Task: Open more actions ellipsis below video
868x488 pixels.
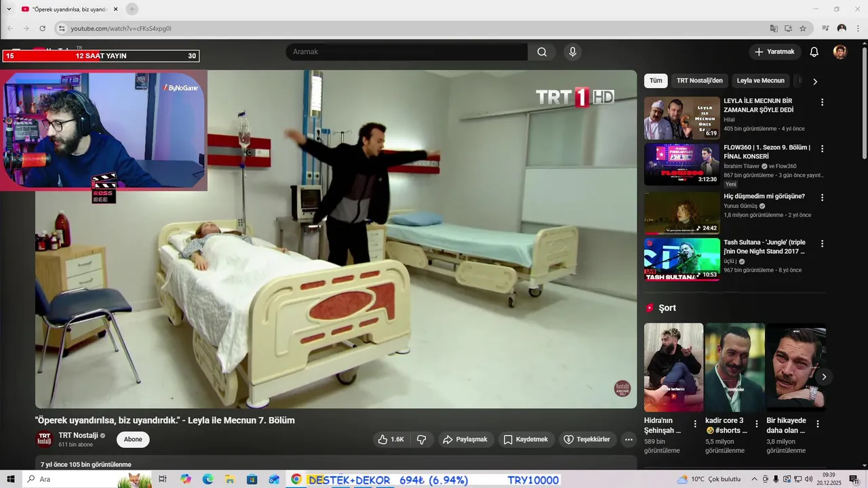Action: pos(629,439)
